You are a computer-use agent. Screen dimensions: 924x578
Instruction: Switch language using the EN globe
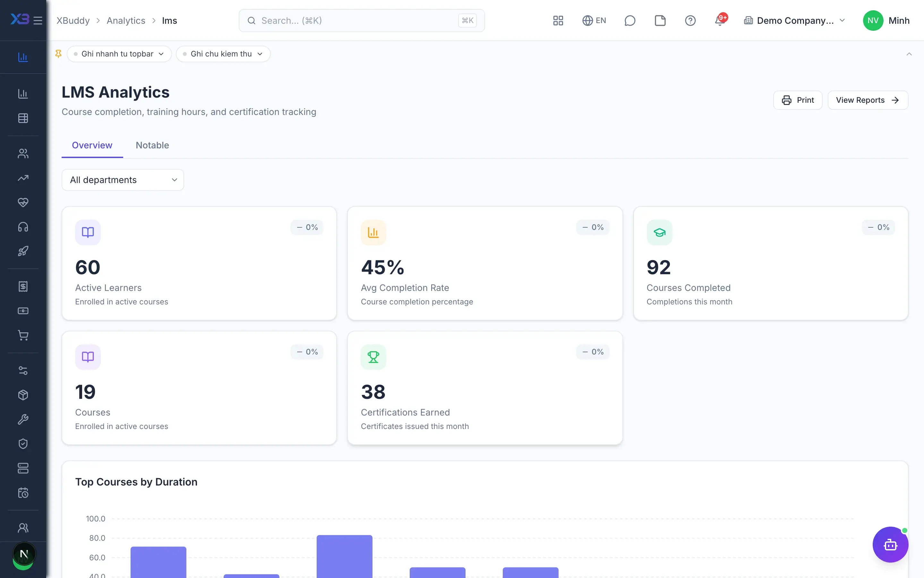coord(594,21)
